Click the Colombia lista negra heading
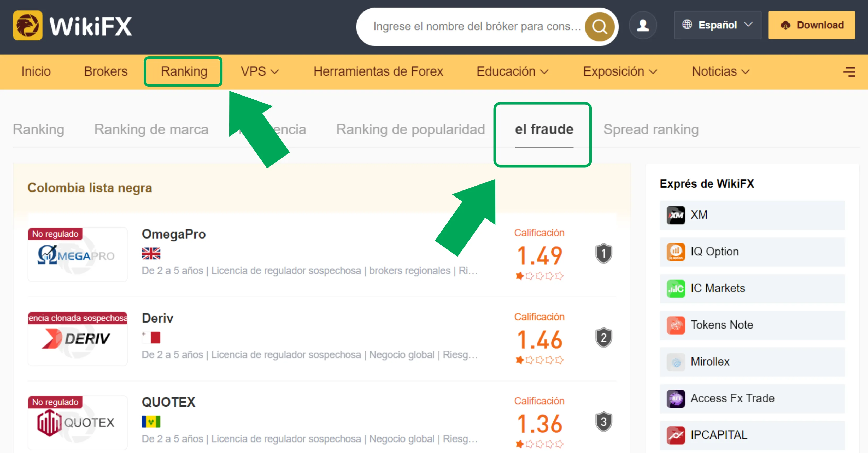The height and width of the screenshot is (453, 868). pyautogui.click(x=90, y=188)
